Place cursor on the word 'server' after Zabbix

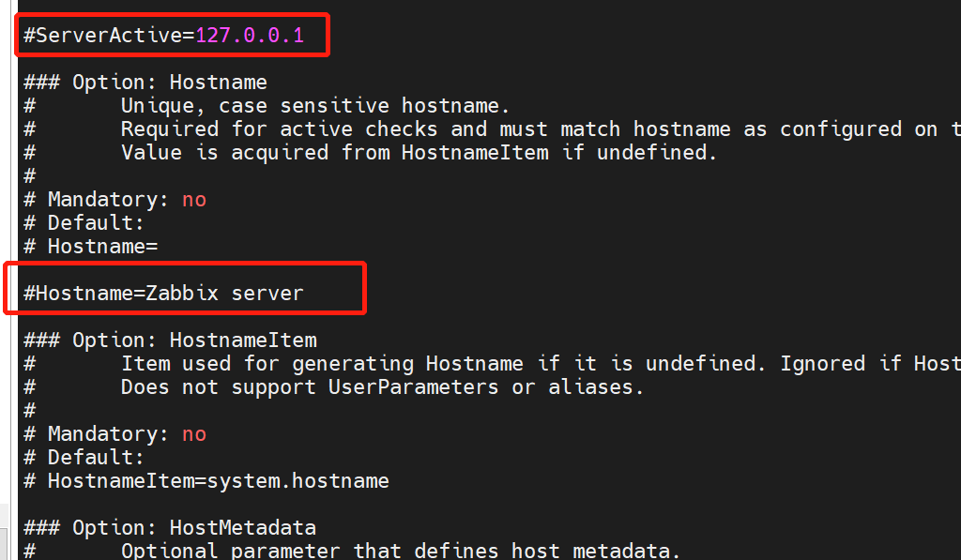click(x=267, y=294)
